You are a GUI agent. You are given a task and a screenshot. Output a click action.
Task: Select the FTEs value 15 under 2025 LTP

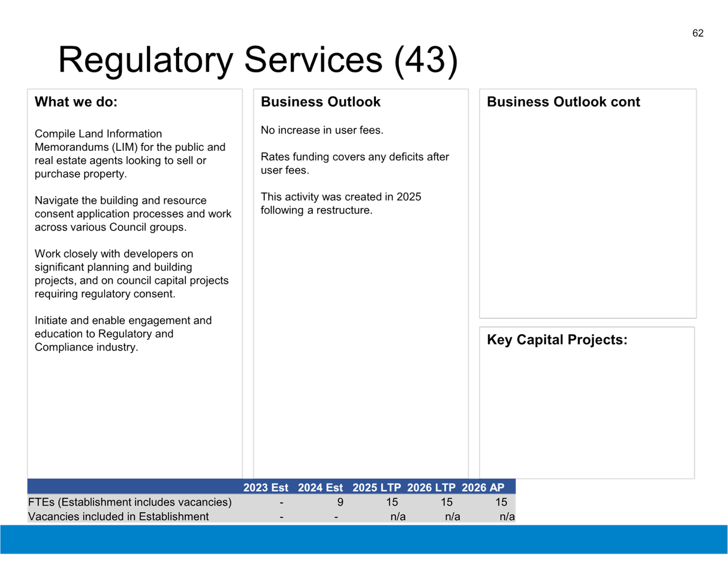(392, 502)
